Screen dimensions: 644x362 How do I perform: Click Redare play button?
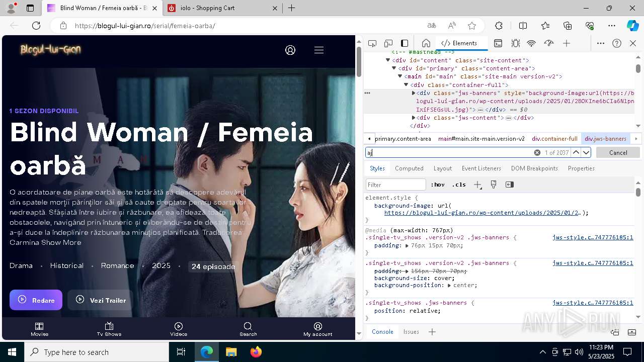tap(36, 300)
